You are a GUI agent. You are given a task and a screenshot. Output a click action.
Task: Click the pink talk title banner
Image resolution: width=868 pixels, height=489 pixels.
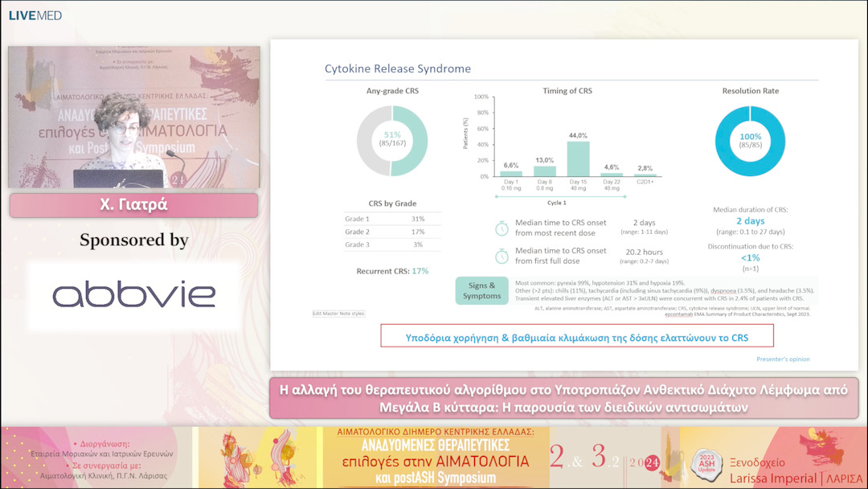click(x=563, y=398)
